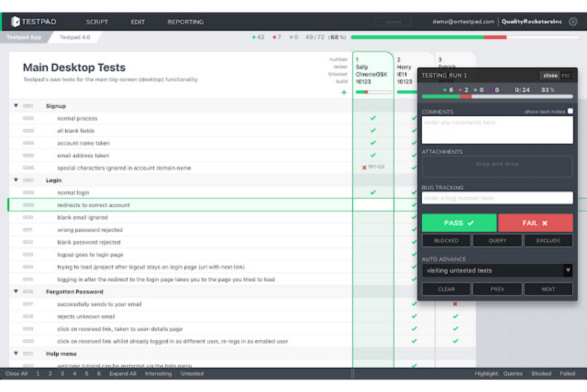Highlight Failed tests in bottom bar

coord(567,374)
